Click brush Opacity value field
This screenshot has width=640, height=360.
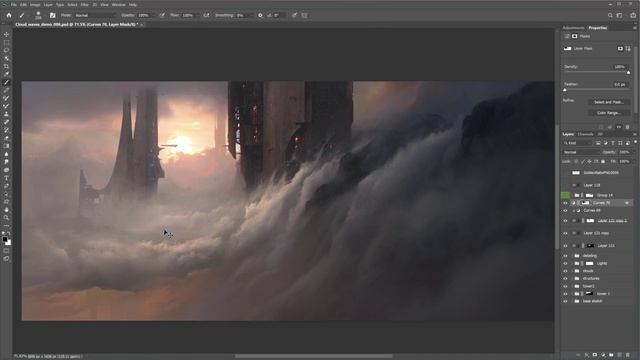click(144, 15)
